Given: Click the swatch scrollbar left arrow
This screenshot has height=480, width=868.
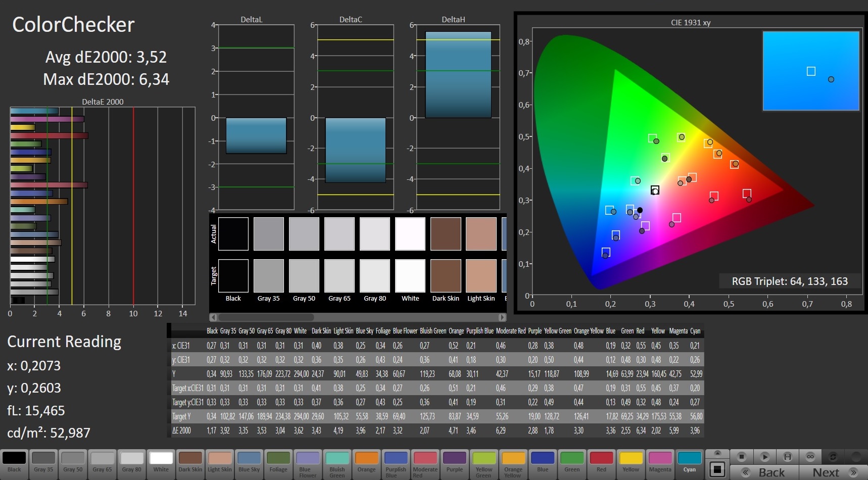Looking at the screenshot, I should pyautogui.click(x=213, y=317).
